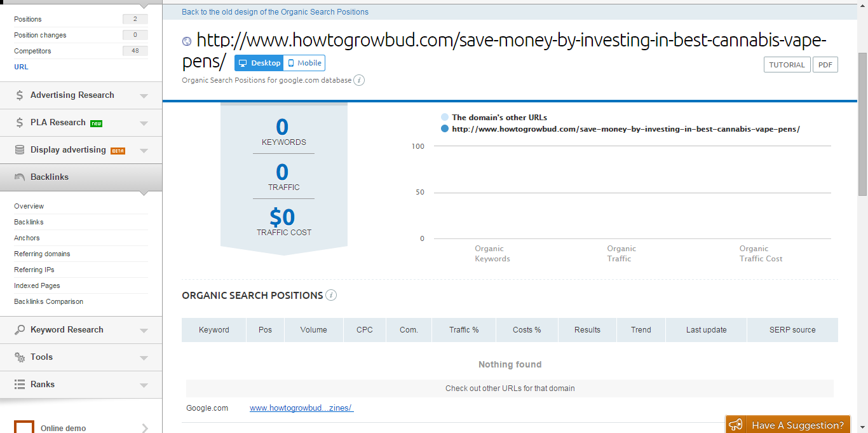Expand the Keyword Research section arrow
Screen dimensions: 868x433
pyautogui.click(x=144, y=331)
